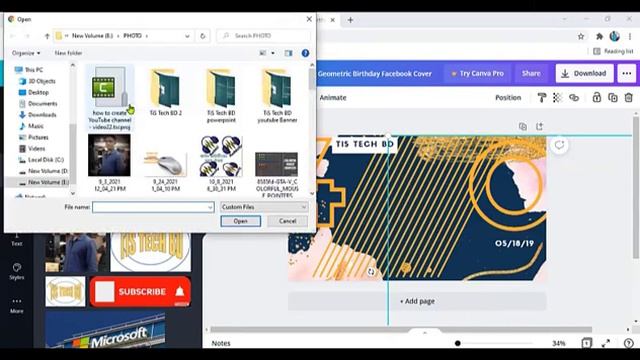
Task: Click the transparency checkerboard icon
Action: click(x=557, y=98)
